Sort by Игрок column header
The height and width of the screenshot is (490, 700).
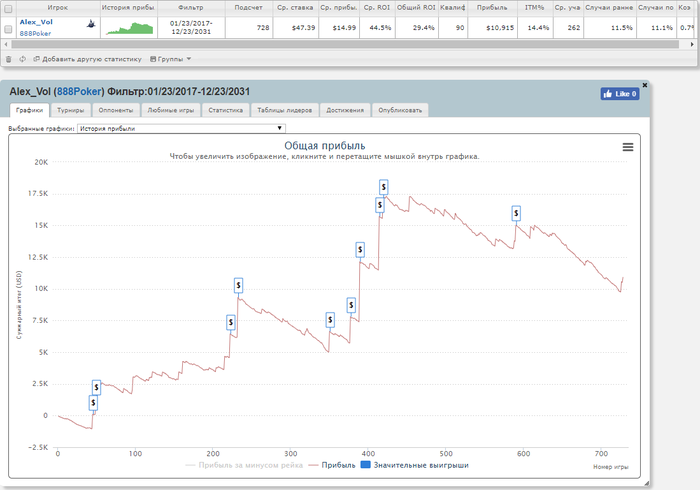coord(58,8)
